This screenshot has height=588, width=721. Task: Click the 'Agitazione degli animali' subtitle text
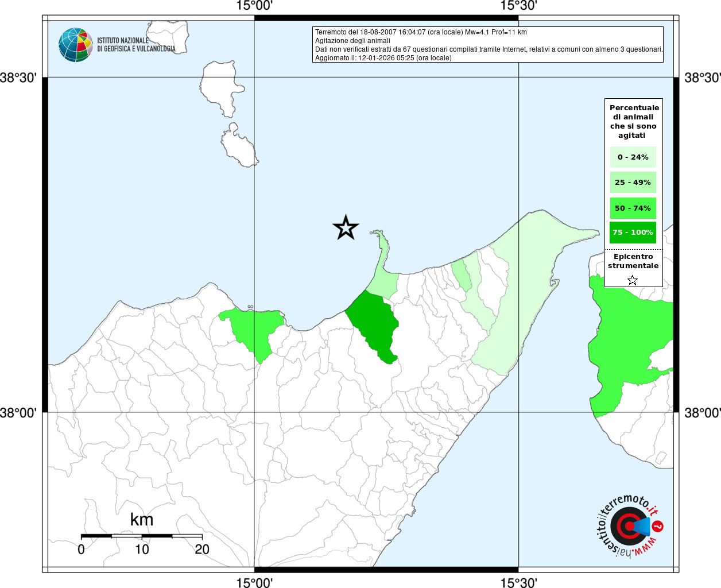point(352,41)
